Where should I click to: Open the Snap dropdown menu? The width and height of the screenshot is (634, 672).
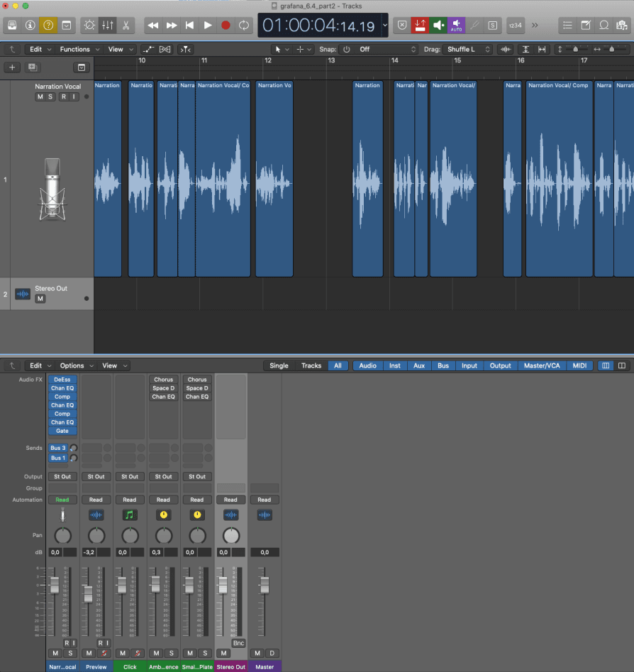(x=379, y=50)
